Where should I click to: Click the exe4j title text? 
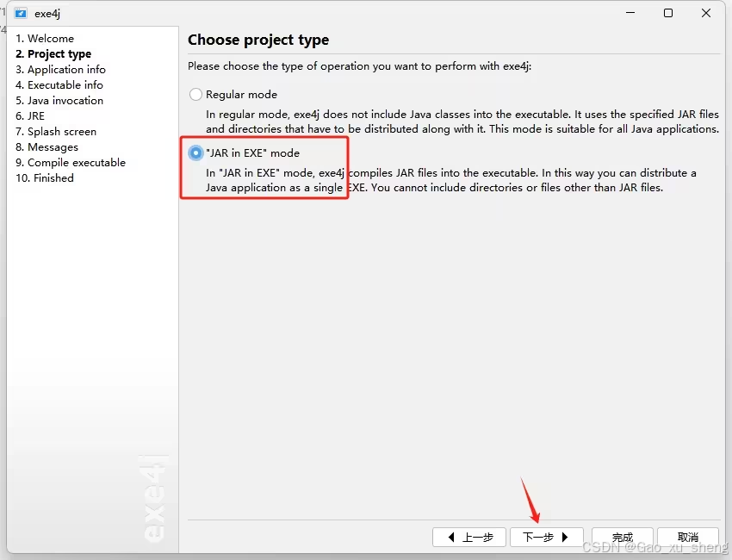(47, 14)
